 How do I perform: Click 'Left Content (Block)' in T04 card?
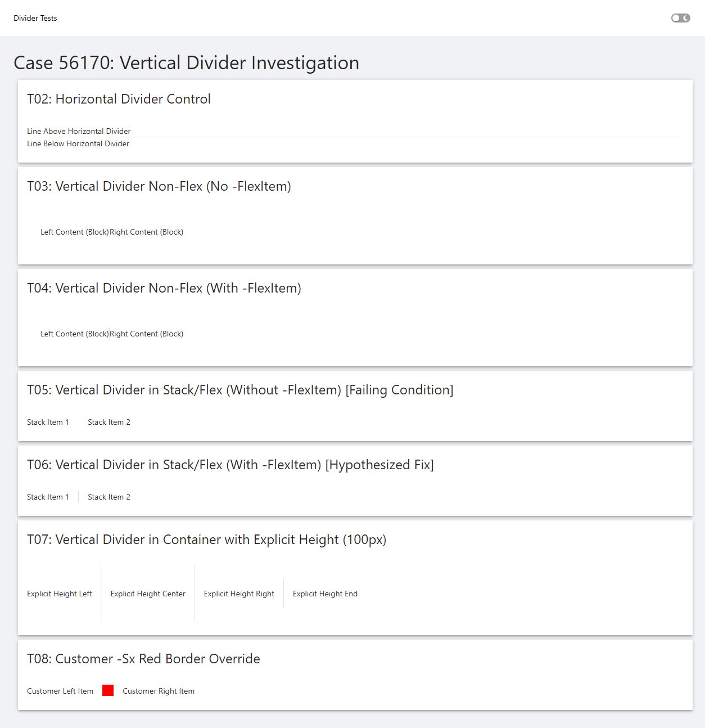(x=74, y=334)
